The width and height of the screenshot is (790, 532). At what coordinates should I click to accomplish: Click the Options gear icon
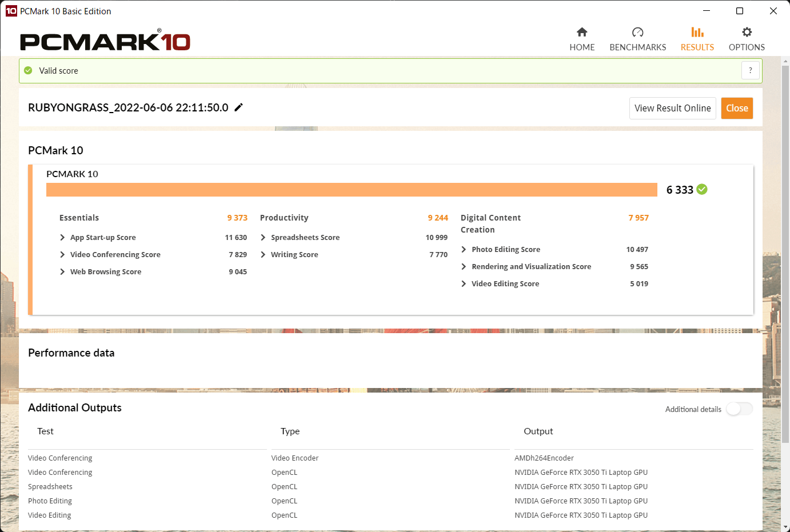point(747,32)
